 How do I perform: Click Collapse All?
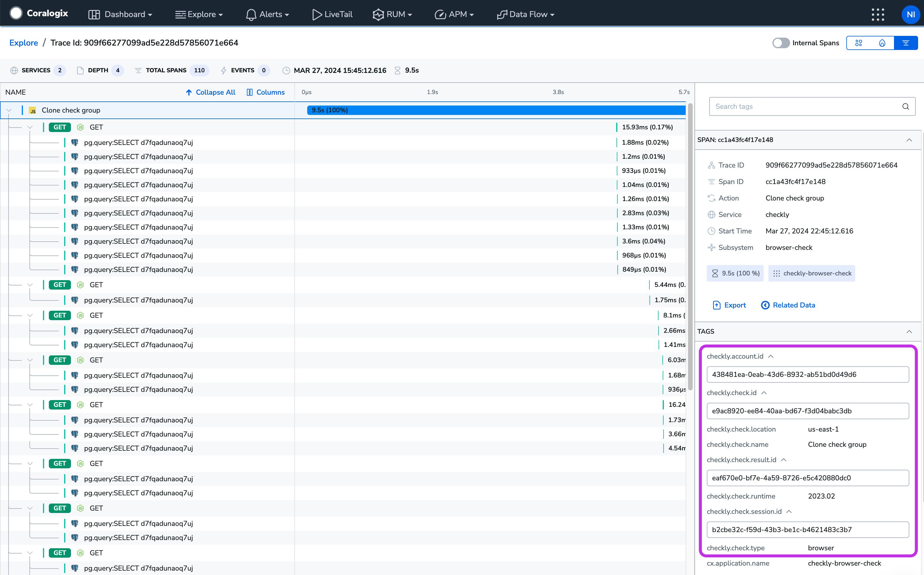pos(210,92)
